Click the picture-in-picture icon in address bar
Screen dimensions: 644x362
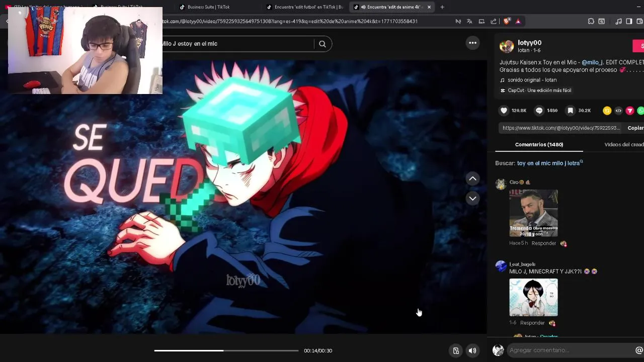[x=481, y=21]
